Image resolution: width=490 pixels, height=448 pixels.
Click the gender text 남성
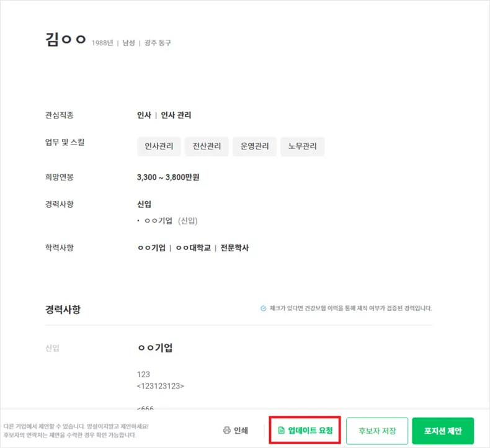pyautogui.click(x=128, y=43)
